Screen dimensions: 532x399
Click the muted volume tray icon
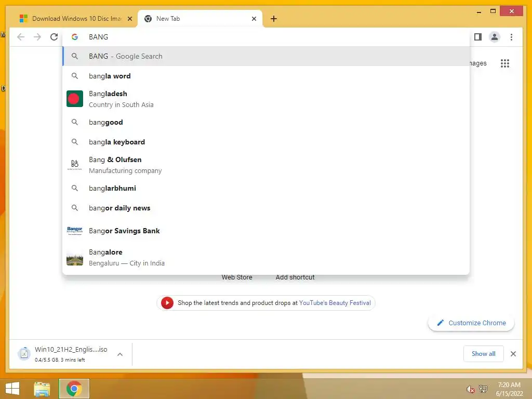coord(470,389)
